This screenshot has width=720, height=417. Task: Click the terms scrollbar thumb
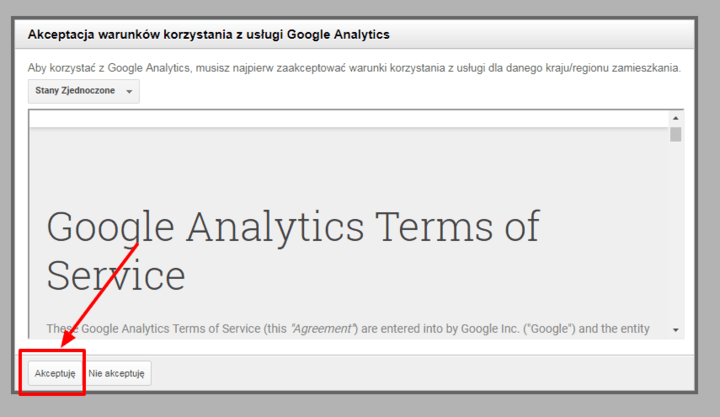point(676,134)
